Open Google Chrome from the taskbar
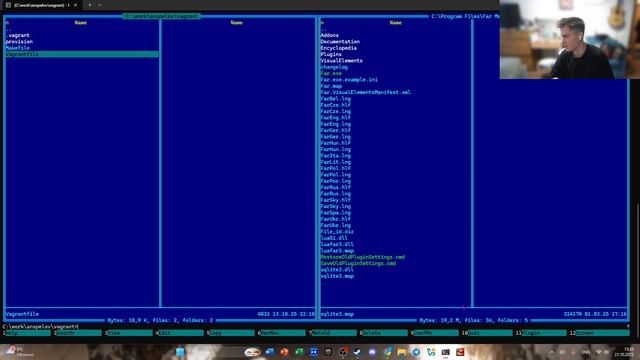Image resolution: width=640 pixels, height=360 pixels. 387,352
